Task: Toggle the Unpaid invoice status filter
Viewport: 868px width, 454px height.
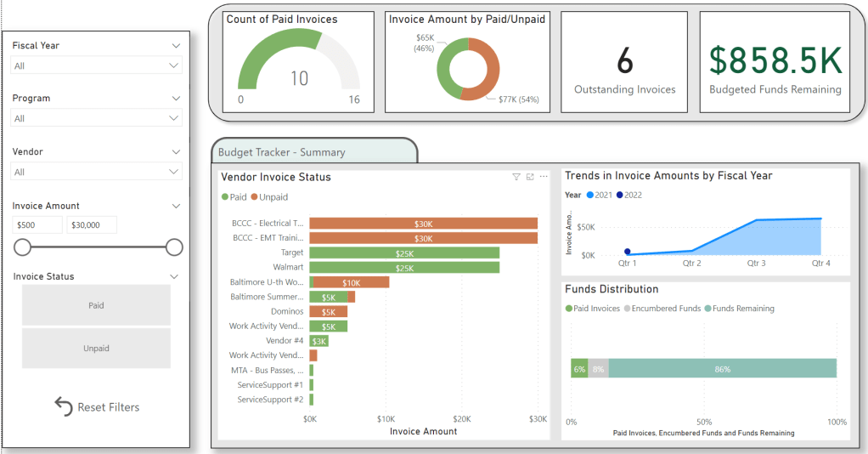Action: [96, 348]
